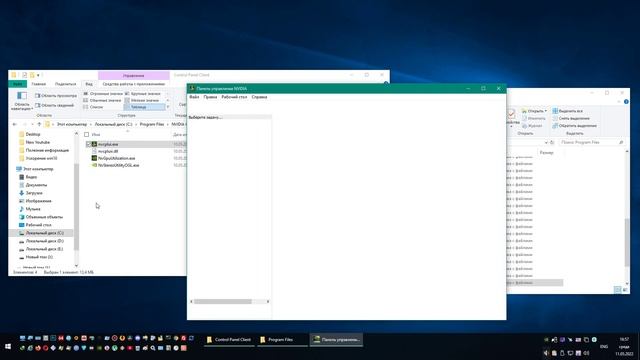This screenshot has height=360, width=640.
Task: Open the Средства работы с приложениями tab
Action: (133, 84)
